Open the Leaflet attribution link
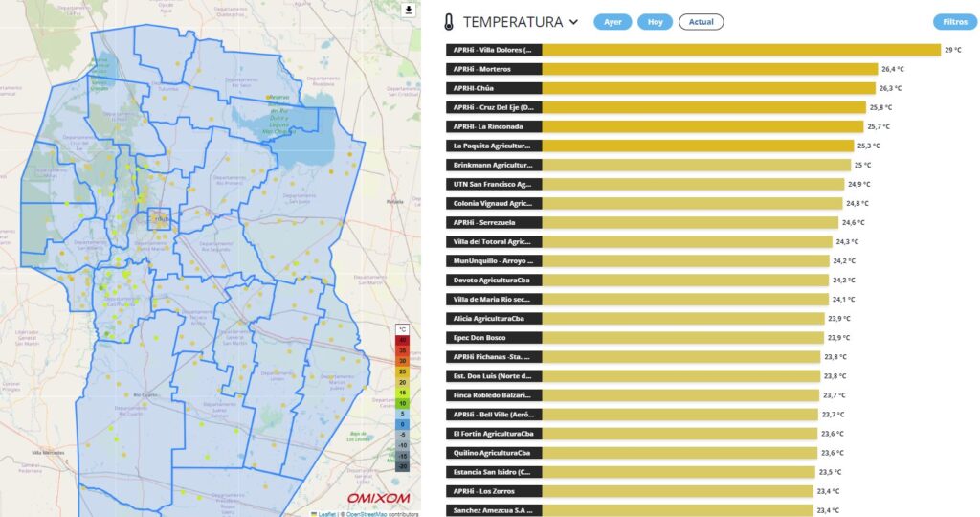 click(326, 513)
